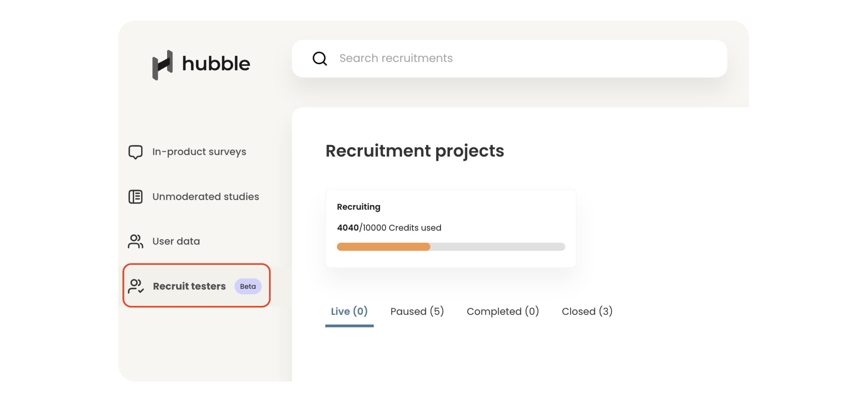Select the Unmoderated studies document icon
The height and width of the screenshot is (402, 868).
(x=135, y=197)
